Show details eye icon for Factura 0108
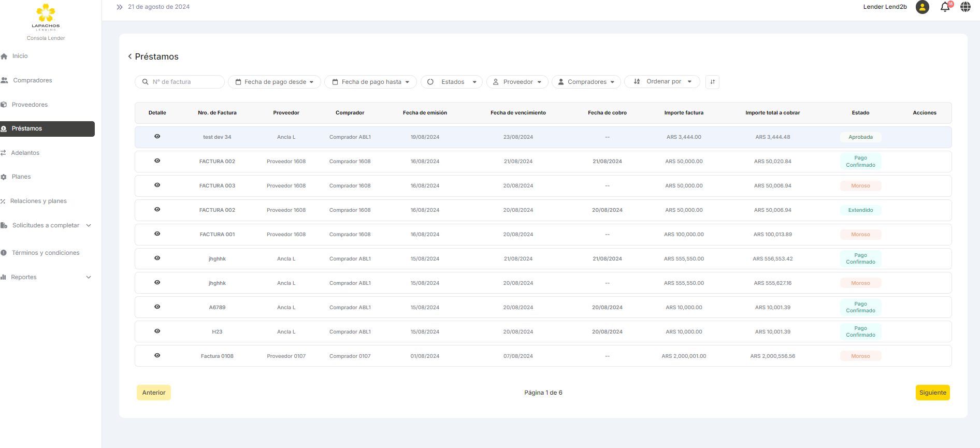The image size is (980, 448). click(x=157, y=356)
